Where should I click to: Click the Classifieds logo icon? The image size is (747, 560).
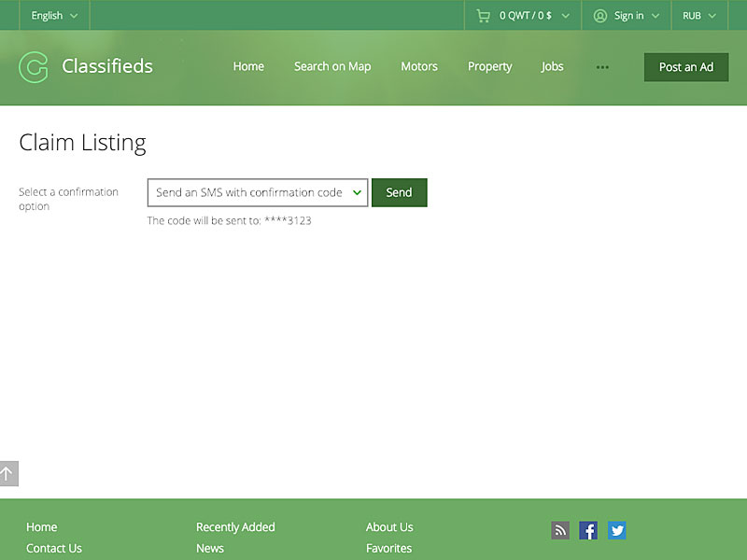(34, 67)
